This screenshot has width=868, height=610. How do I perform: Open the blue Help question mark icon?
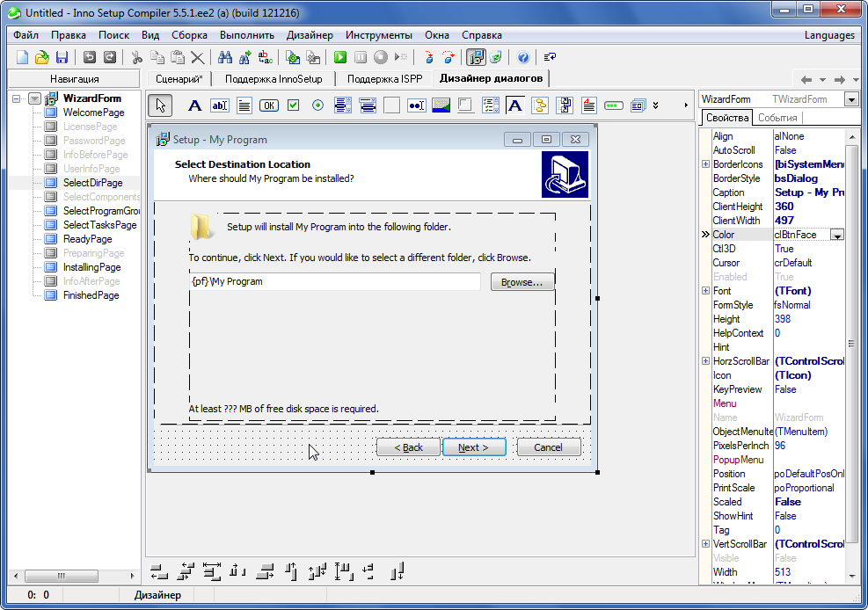click(523, 57)
